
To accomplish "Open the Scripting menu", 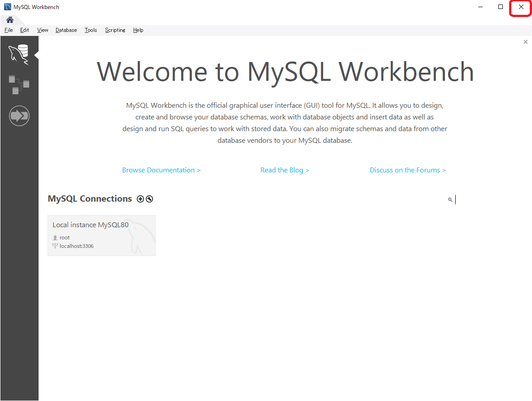I will pos(115,30).
